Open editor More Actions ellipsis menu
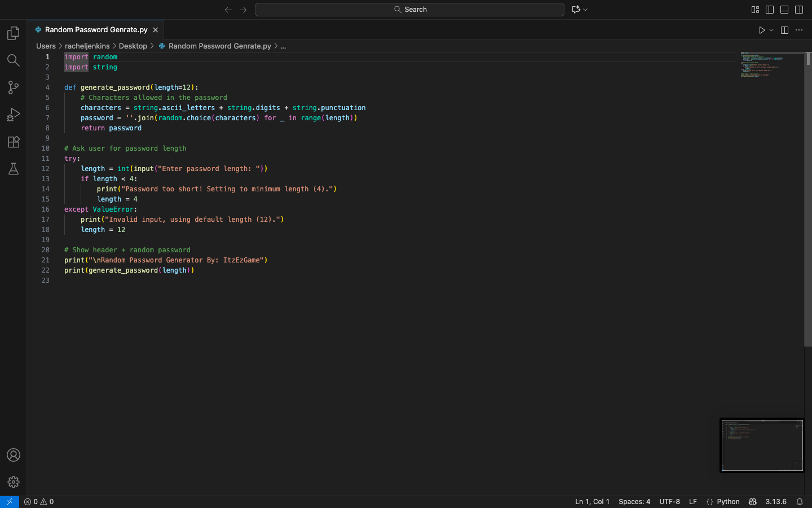This screenshot has width=812, height=508. 799,30
